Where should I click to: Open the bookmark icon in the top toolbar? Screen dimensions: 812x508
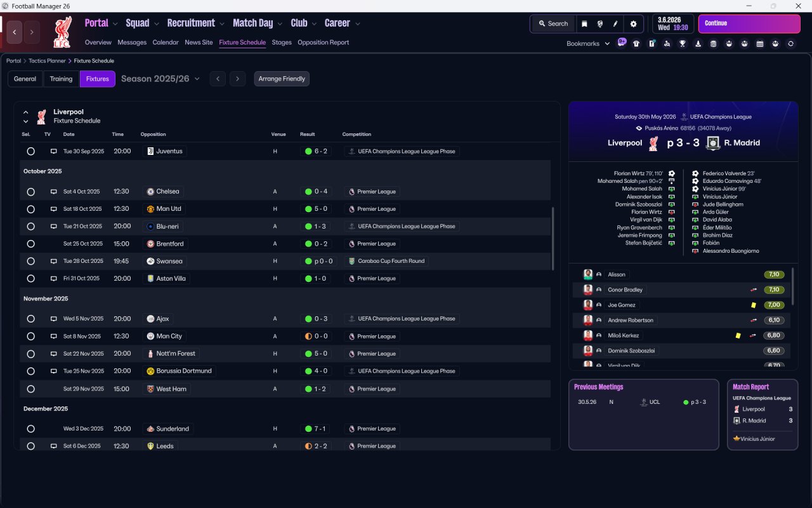click(584, 23)
